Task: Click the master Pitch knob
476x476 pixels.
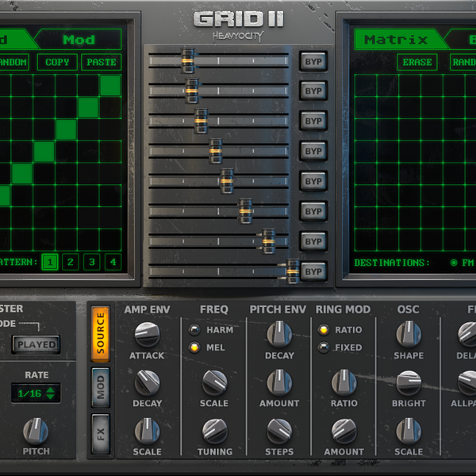Action: [36, 431]
